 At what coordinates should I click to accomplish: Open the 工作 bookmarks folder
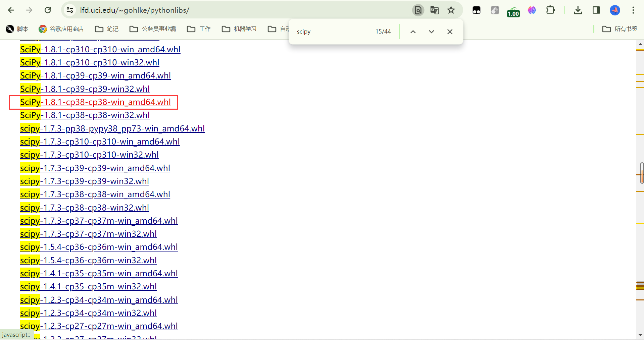point(199,29)
